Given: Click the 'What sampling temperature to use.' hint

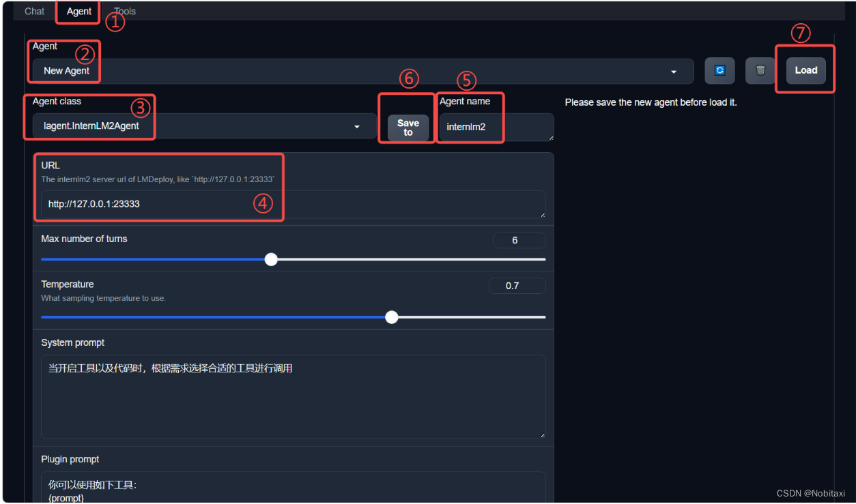Looking at the screenshot, I should click(x=103, y=298).
